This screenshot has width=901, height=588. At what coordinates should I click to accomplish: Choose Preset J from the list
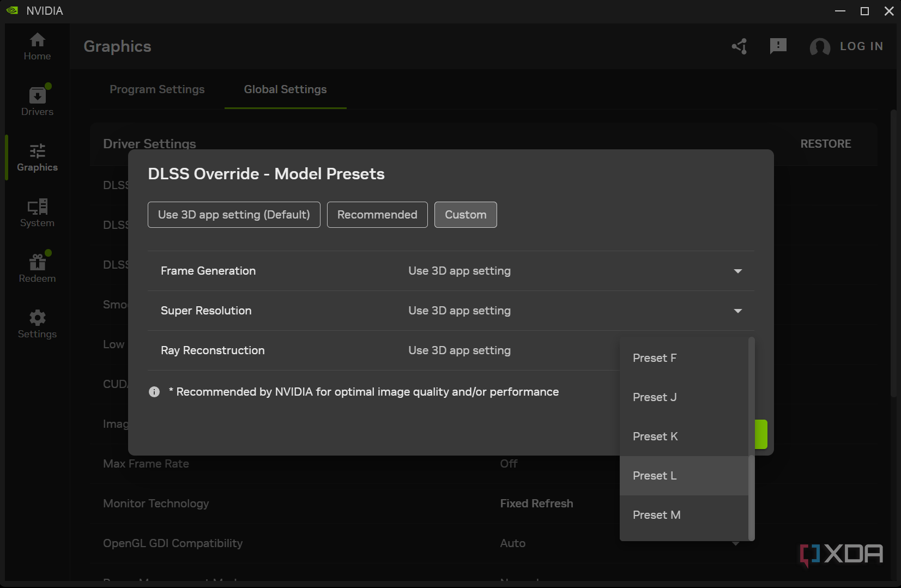[x=684, y=397]
